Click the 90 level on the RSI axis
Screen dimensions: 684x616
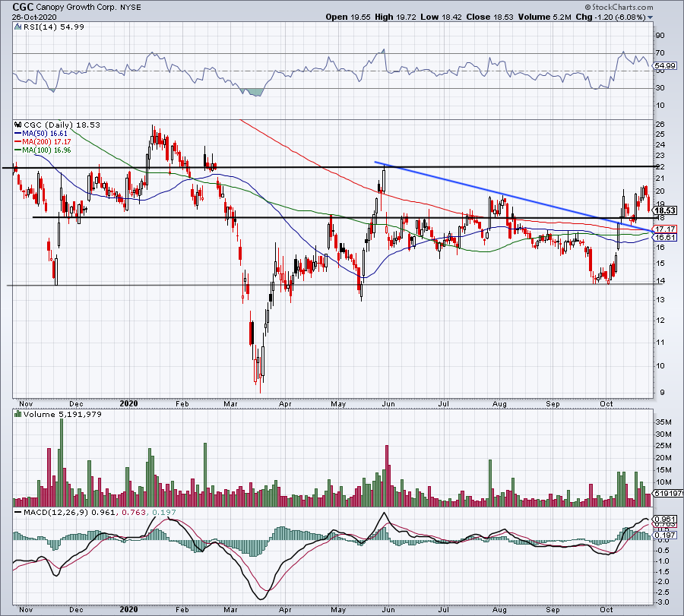coord(660,36)
